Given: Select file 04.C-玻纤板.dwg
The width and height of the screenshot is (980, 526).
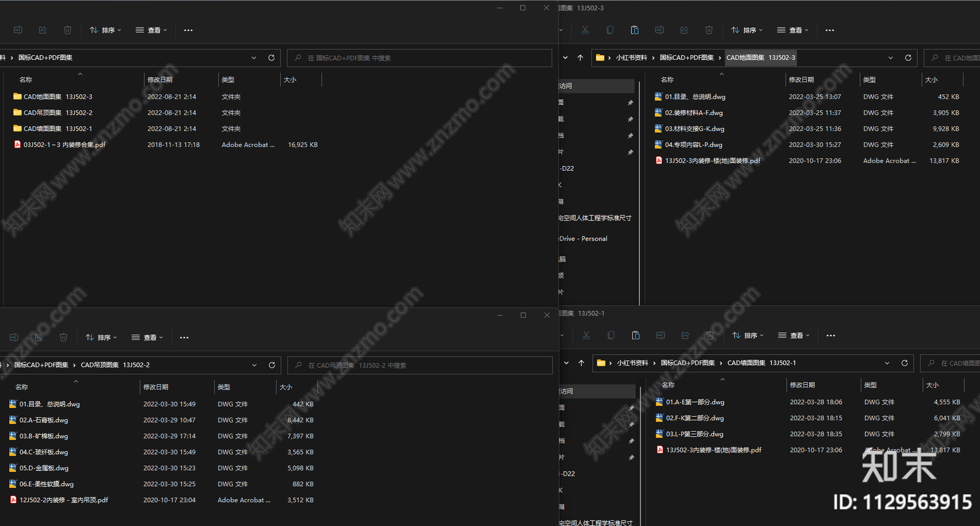Looking at the screenshot, I should tap(39, 452).
